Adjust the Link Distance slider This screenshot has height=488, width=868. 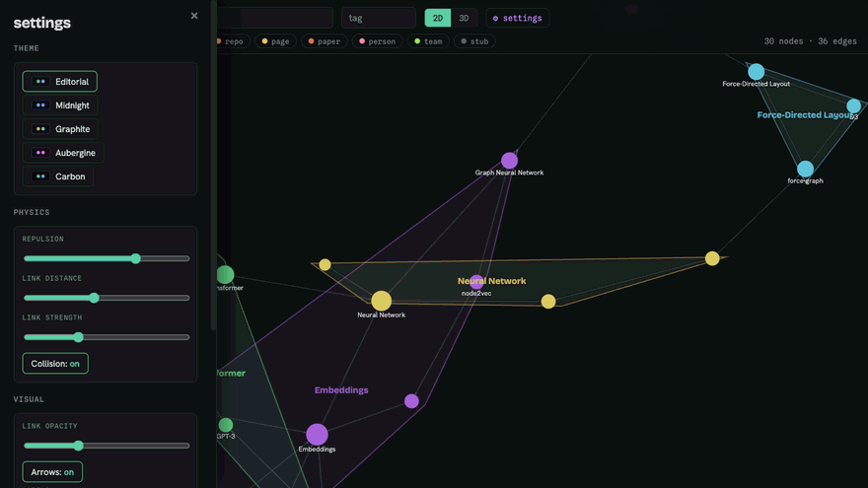tap(107, 298)
